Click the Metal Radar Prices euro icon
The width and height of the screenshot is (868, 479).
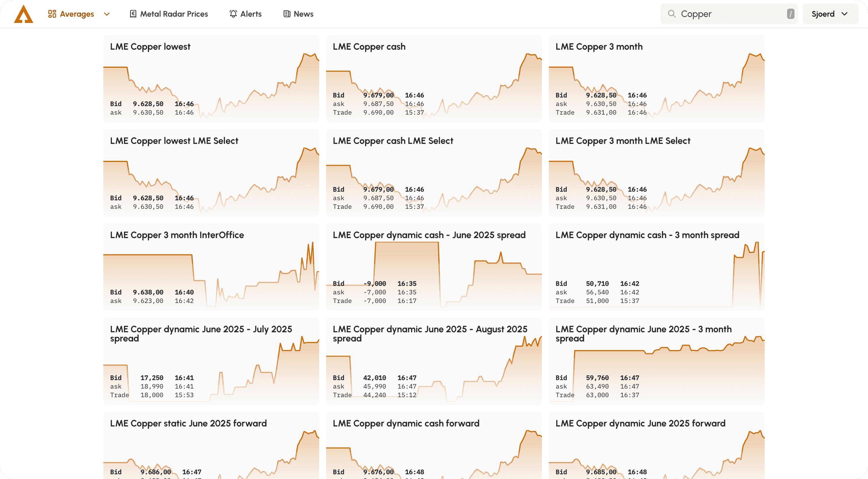[x=133, y=14]
